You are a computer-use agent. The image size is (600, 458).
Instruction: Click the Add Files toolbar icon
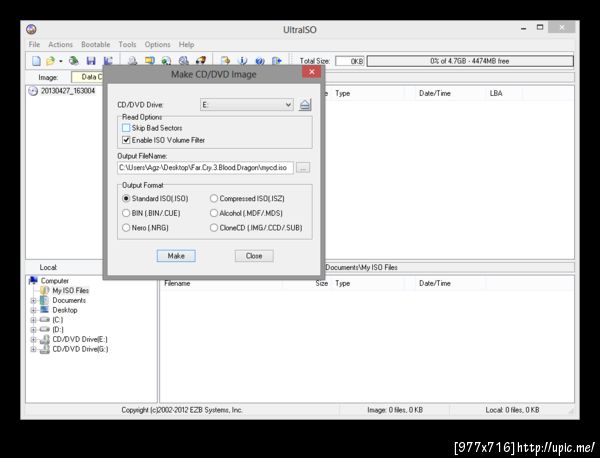pos(225,61)
